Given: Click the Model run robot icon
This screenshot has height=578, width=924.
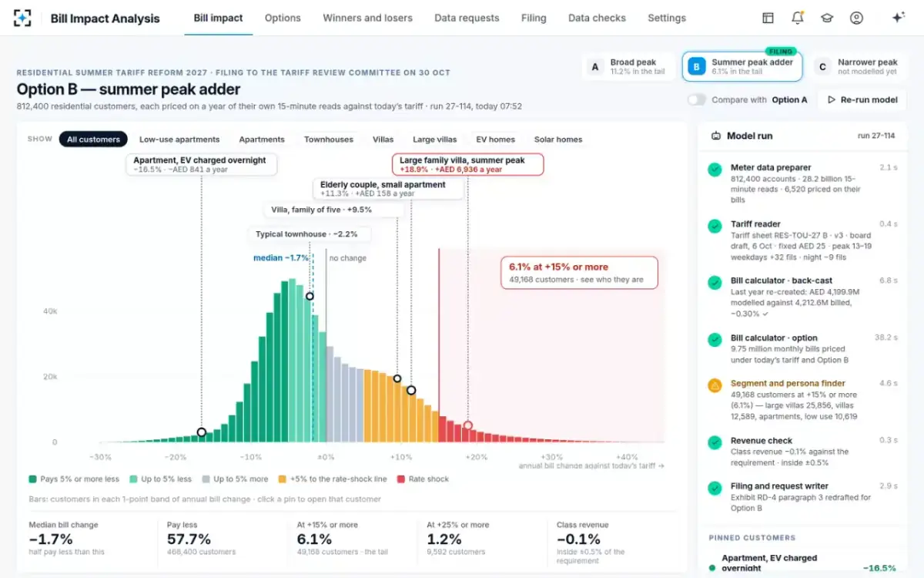Looking at the screenshot, I should coord(715,136).
